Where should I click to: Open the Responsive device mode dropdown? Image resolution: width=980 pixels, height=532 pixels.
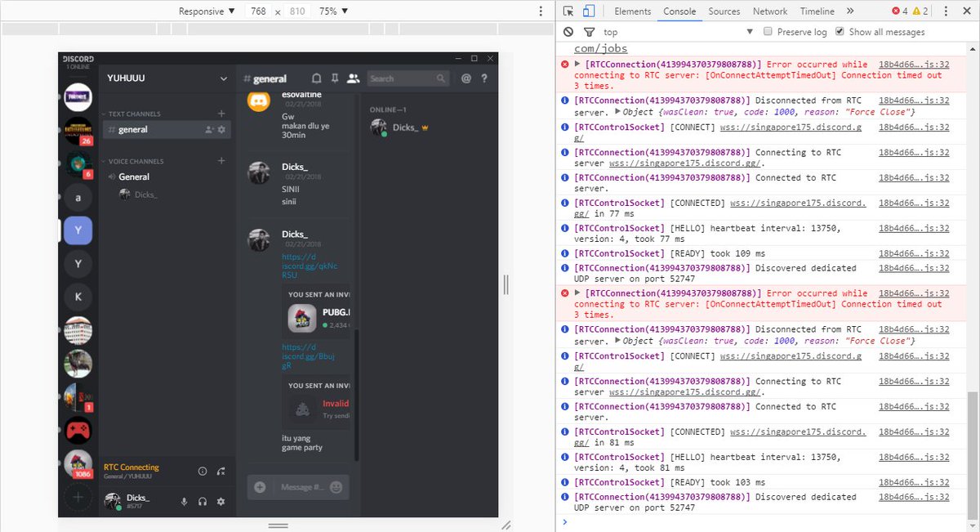204,11
